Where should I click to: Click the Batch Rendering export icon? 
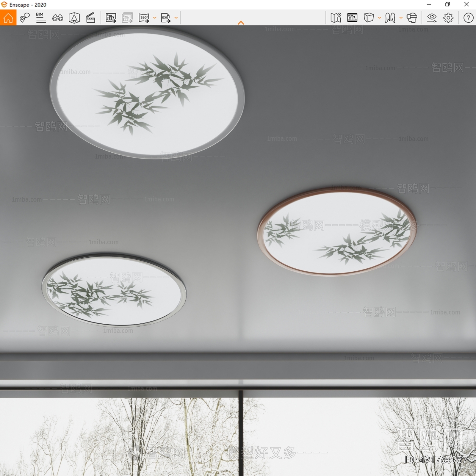pyautogui.click(x=127, y=18)
